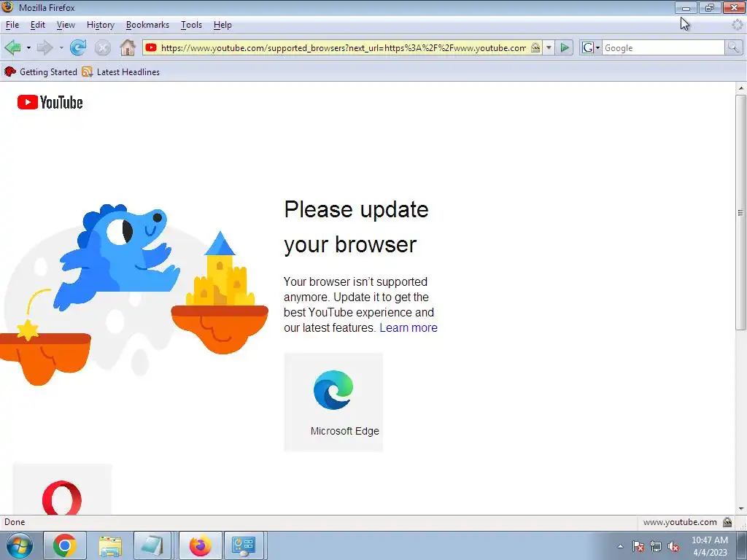This screenshot has height=560, width=747.
Task: Open the back history dropdown arrow
Action: tap(28, 47)
